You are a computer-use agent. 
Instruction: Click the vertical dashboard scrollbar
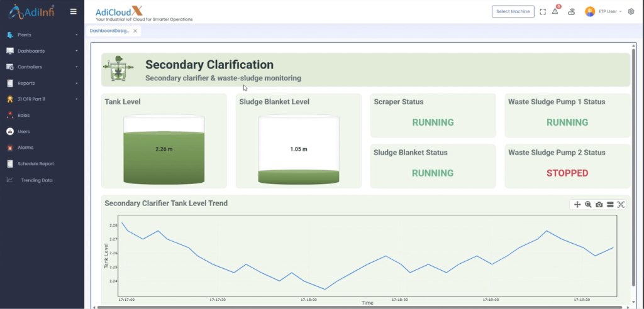point(633,168)
